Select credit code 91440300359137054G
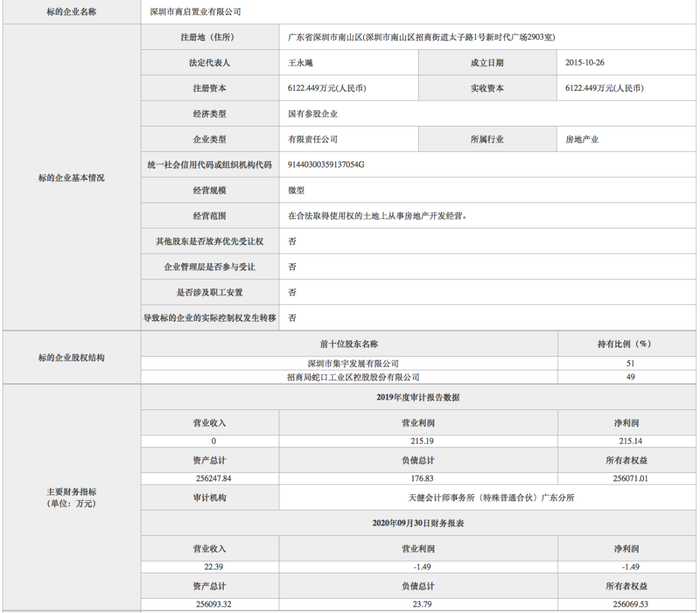The width and height of the screenshot is (700, 613). click(326, 165)
